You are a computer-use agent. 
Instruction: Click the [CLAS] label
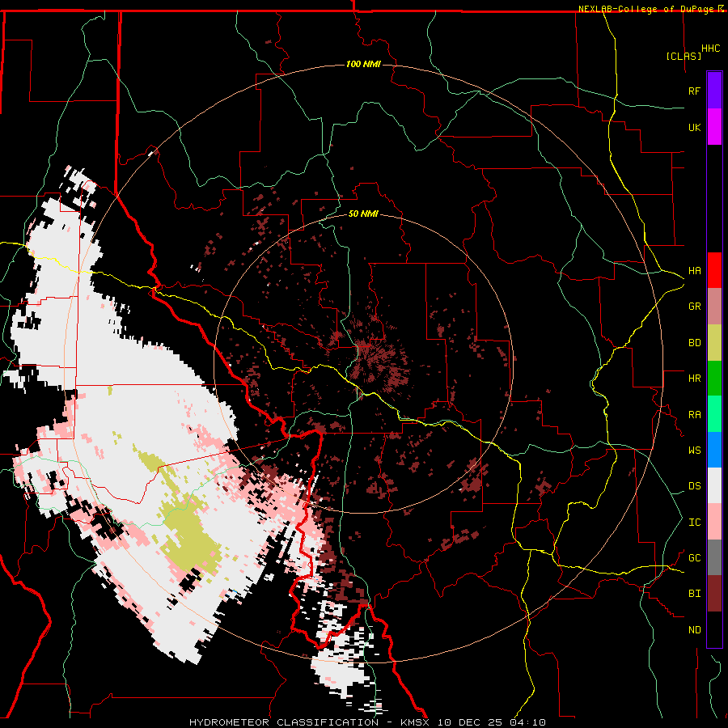tap(684, 56)
